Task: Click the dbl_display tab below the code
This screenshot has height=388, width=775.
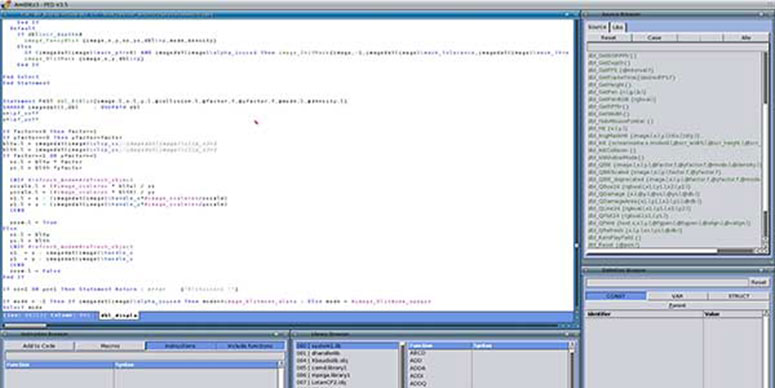Action: point(119,315)
